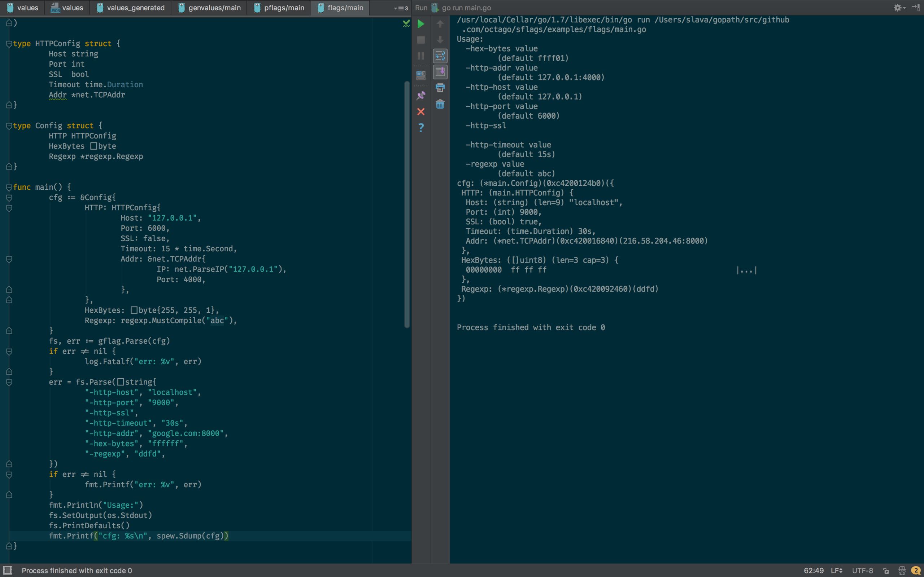Image resolution: width=924 pixels, height=577 pixels.
Task: Click the editor vertical scrollbar
Action: [407, 204]
